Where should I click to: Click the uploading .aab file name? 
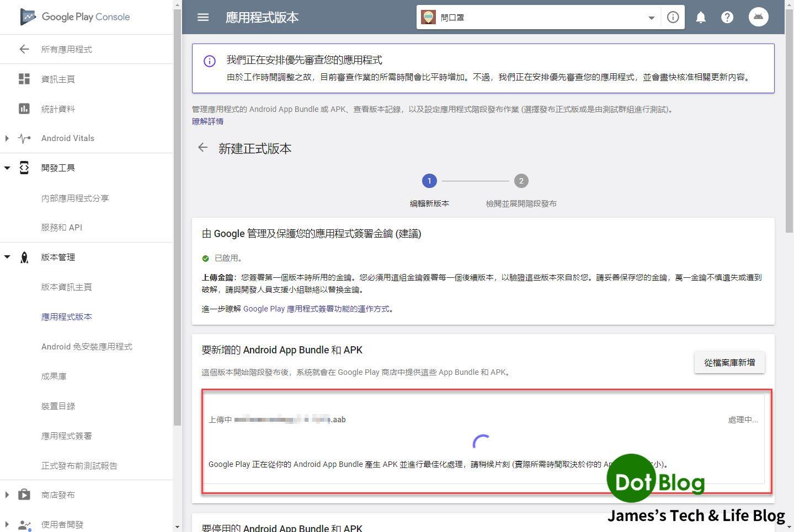pyautogui.click(x=290, y=420)
